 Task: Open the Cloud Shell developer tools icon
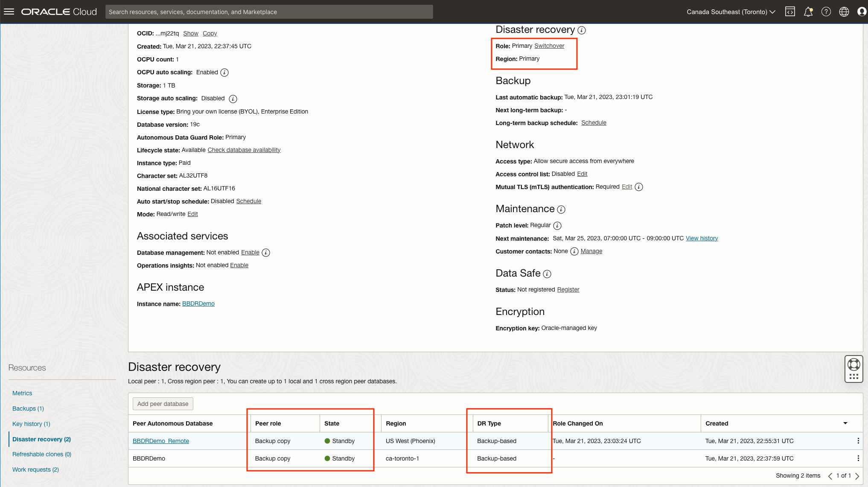click(x=790, y=12)
